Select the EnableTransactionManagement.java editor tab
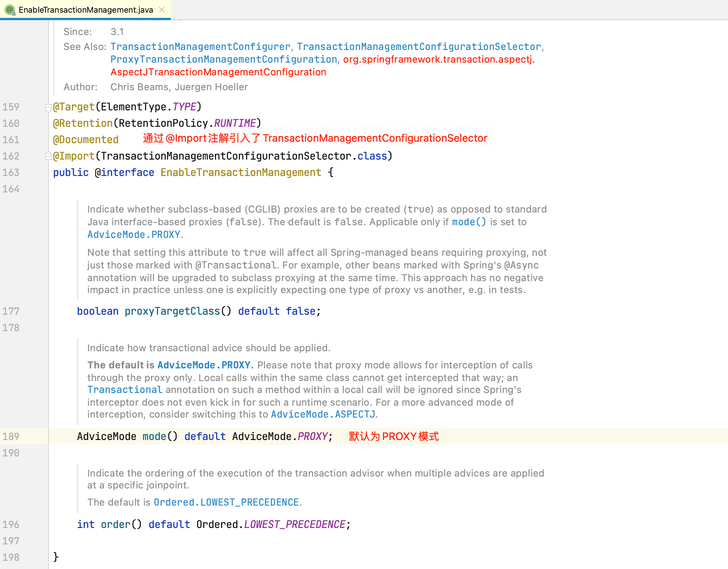Viewport: 728px width, 569px height. (85, 10)
